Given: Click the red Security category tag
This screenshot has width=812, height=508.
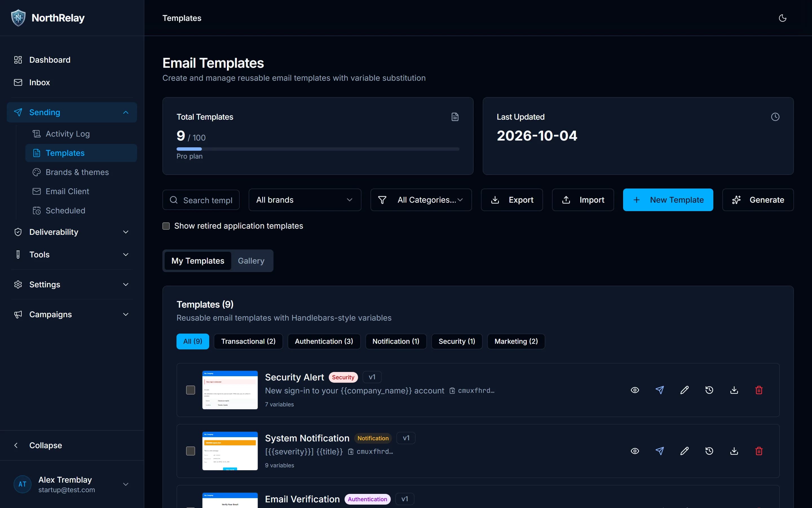Looking at the screenshot, I should (x=343, y=377).
